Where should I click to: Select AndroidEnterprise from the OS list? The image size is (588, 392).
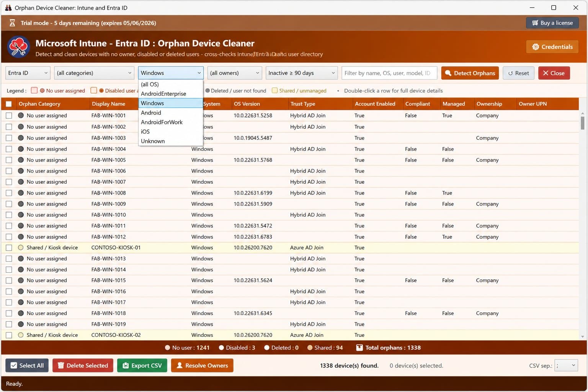170,94
